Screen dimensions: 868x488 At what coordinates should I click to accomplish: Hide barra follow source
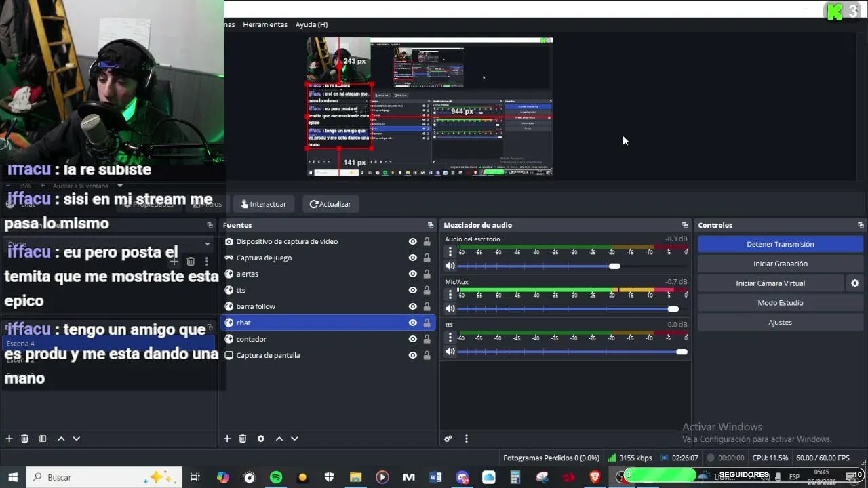(412, 306)
